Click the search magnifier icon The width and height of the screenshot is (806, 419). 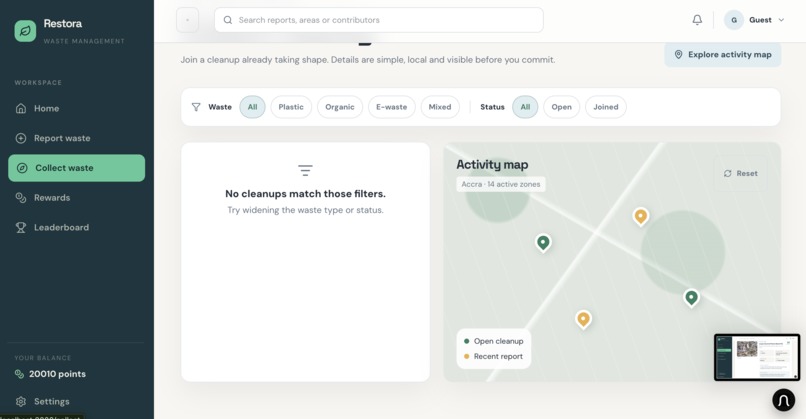coord(228,20)
